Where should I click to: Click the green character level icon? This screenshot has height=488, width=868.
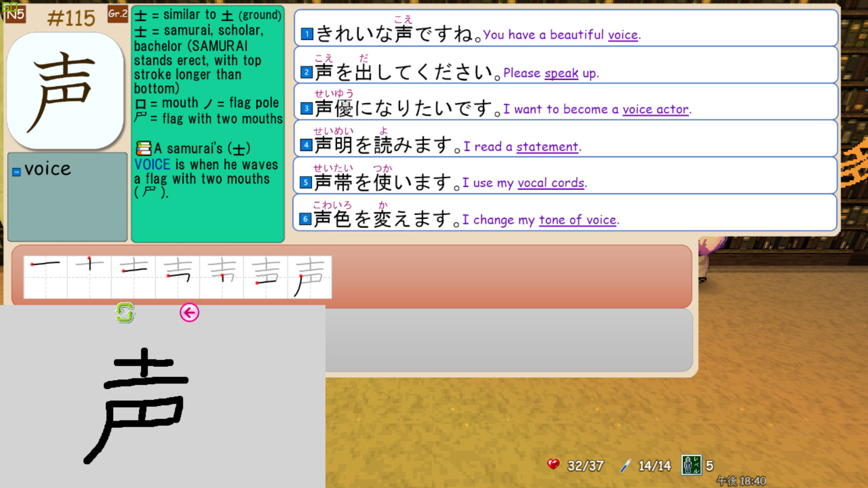coord(691,465)
